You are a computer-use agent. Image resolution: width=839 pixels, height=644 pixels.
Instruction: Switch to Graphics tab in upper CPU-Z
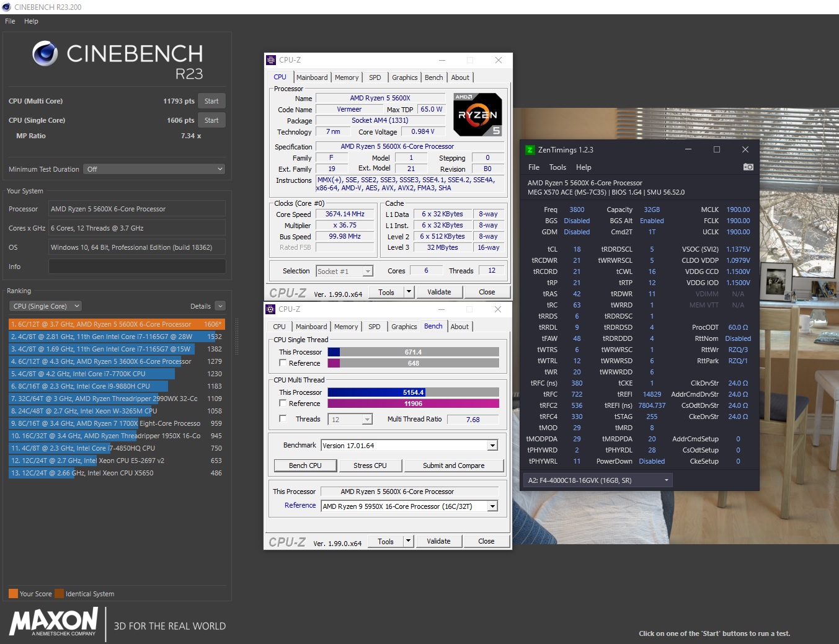coord(404,77)
